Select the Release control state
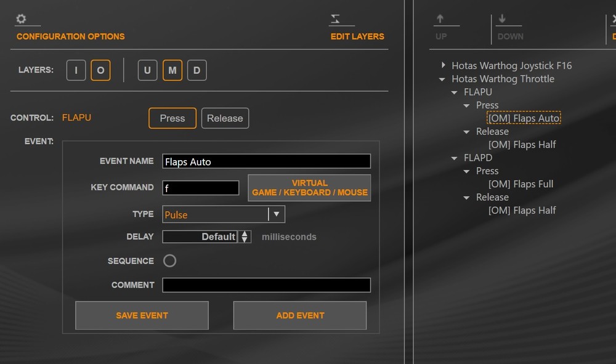 point(225,118)
